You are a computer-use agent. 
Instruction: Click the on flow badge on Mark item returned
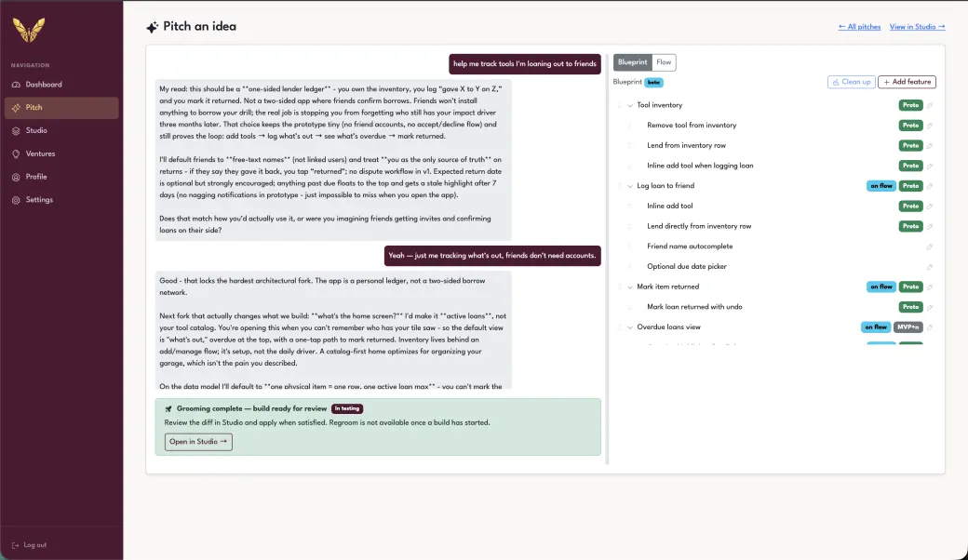[881, 287]
